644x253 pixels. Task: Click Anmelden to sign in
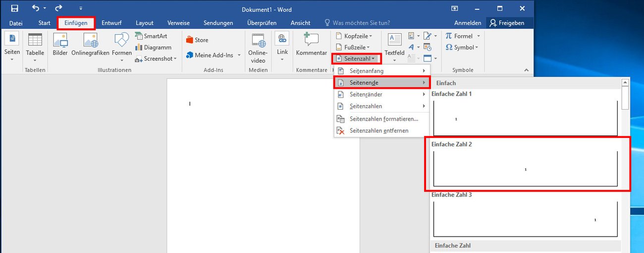467,23
